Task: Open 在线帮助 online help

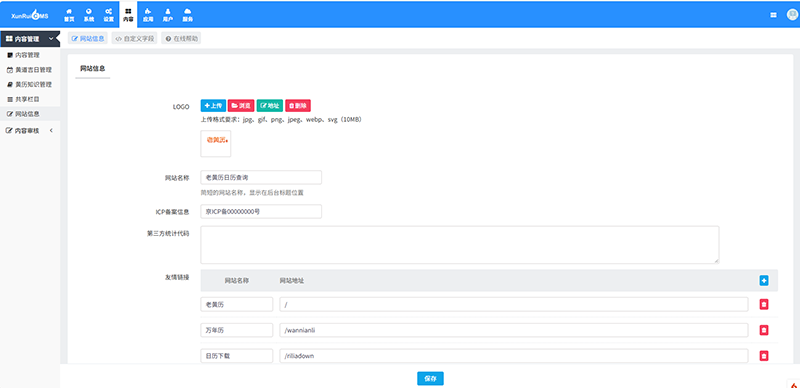Action: click(x=181, y=38)
